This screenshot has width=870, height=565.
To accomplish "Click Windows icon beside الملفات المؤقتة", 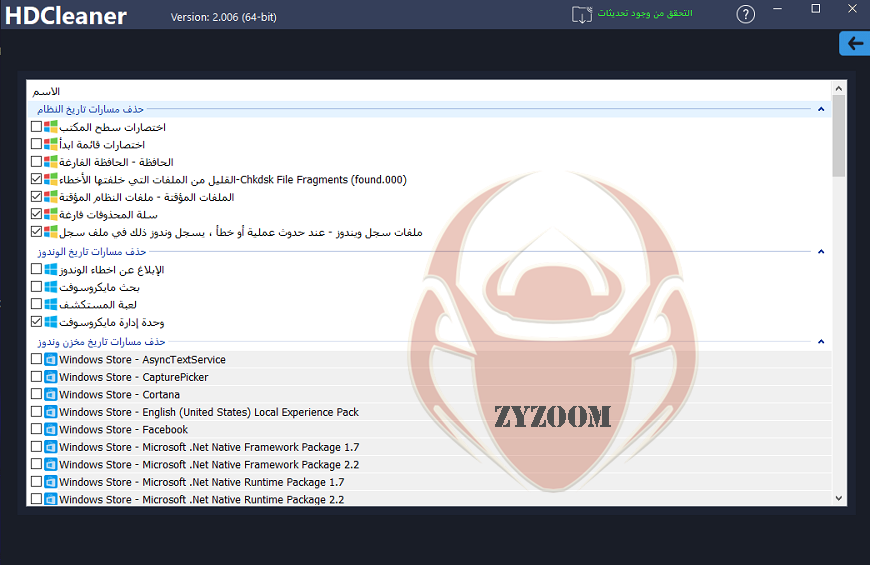I will [x=50, y=196].
